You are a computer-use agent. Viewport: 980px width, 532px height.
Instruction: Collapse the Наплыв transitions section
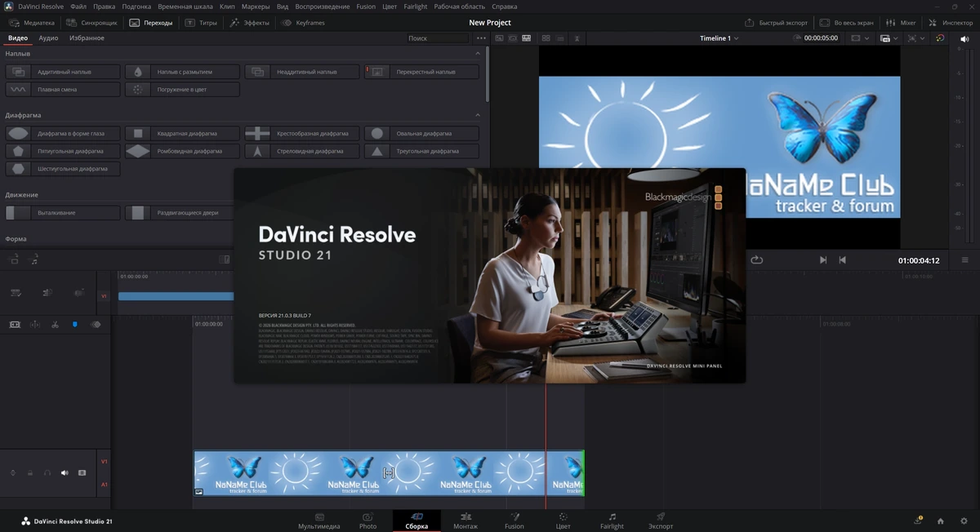[479, 54]
